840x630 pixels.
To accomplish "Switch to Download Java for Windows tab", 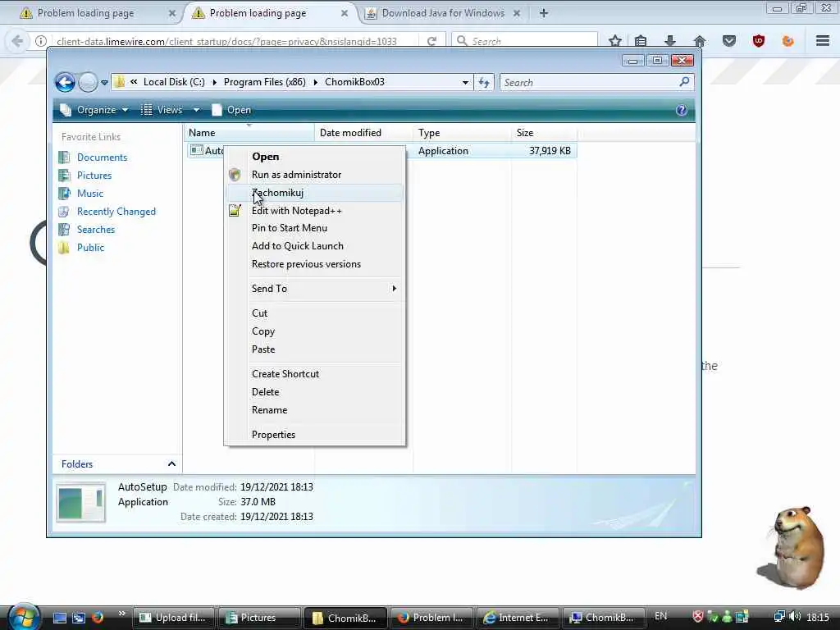I will (x=443, y=13).
